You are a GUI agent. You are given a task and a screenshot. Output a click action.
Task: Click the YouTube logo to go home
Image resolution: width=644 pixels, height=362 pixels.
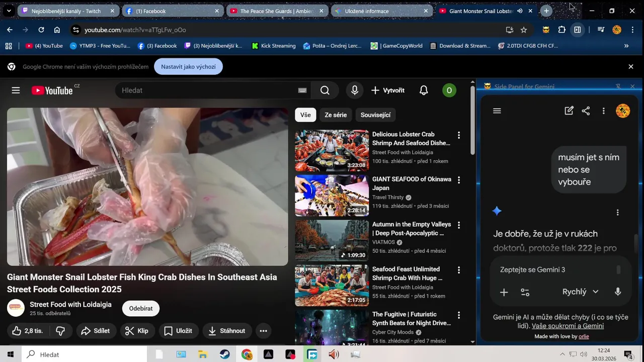52,90
